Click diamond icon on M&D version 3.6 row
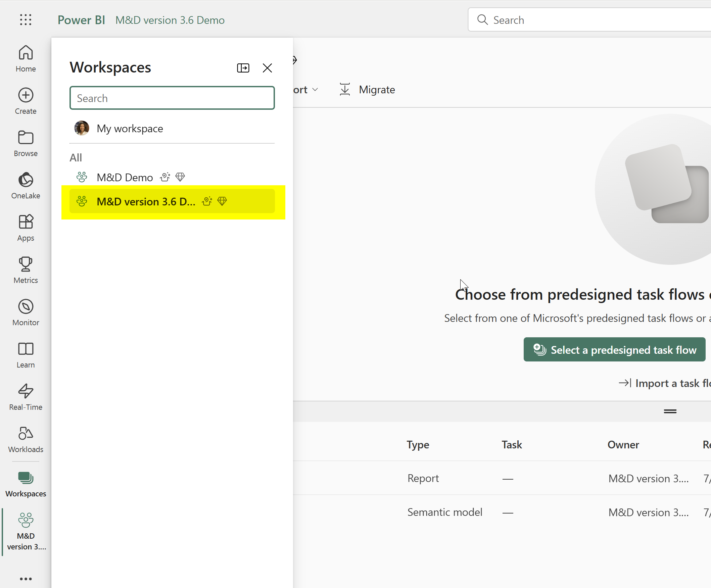Image resolution: width=711 pixels, height=588 pixels. tap(222, 201)
